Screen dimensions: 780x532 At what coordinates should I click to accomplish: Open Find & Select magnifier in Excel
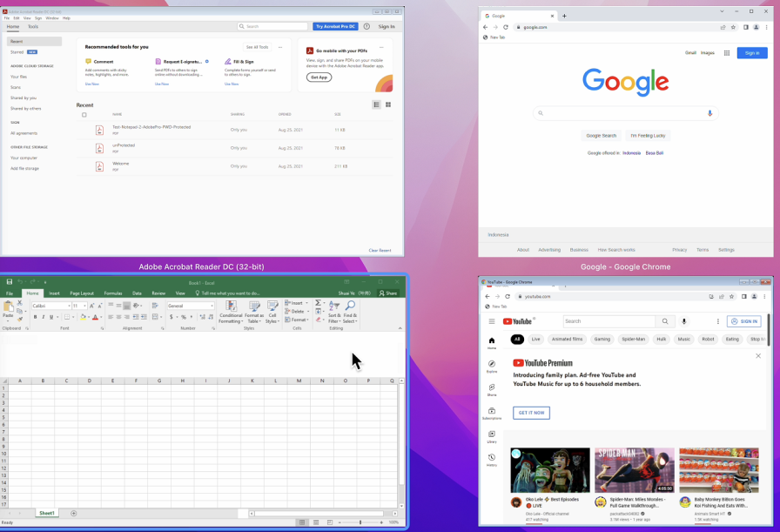(x=350, y=307)
